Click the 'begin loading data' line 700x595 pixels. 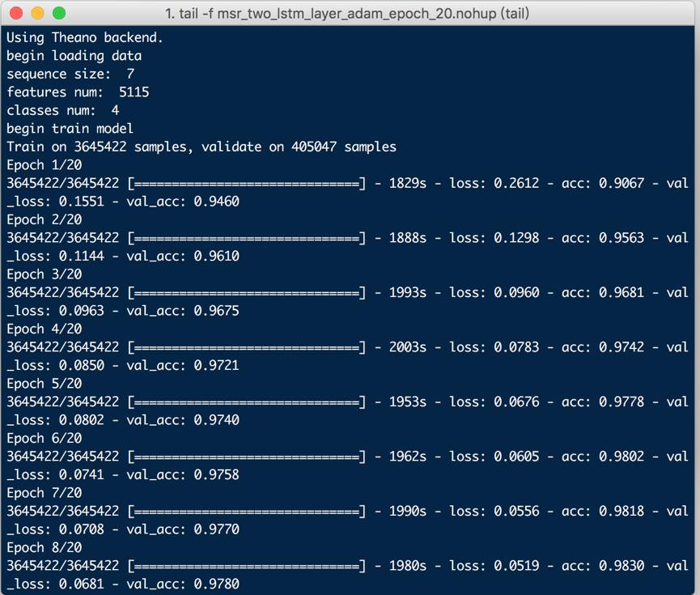coord(74,56)
